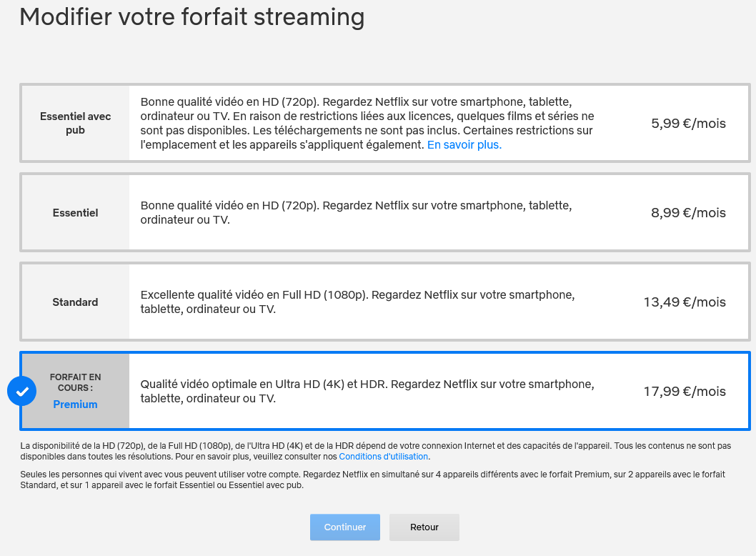Screen dimensions: 756x556
Task: Choose the Essentiel plan label
Action: [75, 212]
